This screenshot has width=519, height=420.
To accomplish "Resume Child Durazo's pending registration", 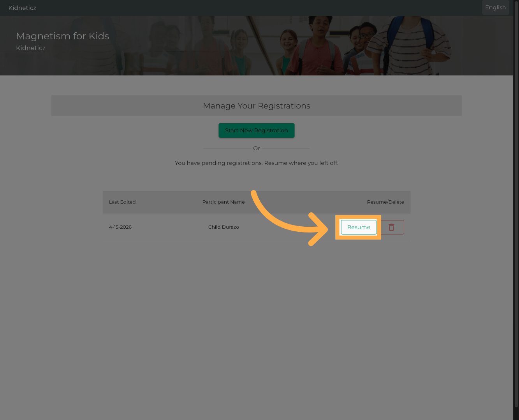I will [358, 227].
